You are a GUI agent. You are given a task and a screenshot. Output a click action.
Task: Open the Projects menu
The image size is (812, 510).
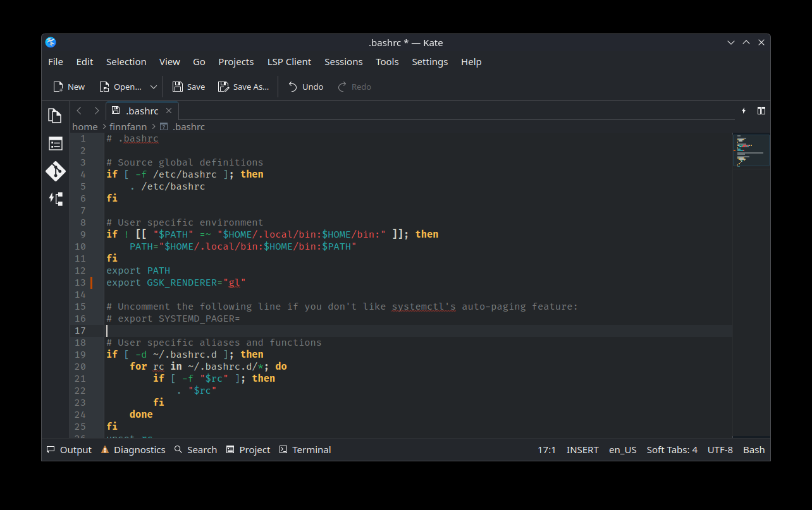coord(236,61)
